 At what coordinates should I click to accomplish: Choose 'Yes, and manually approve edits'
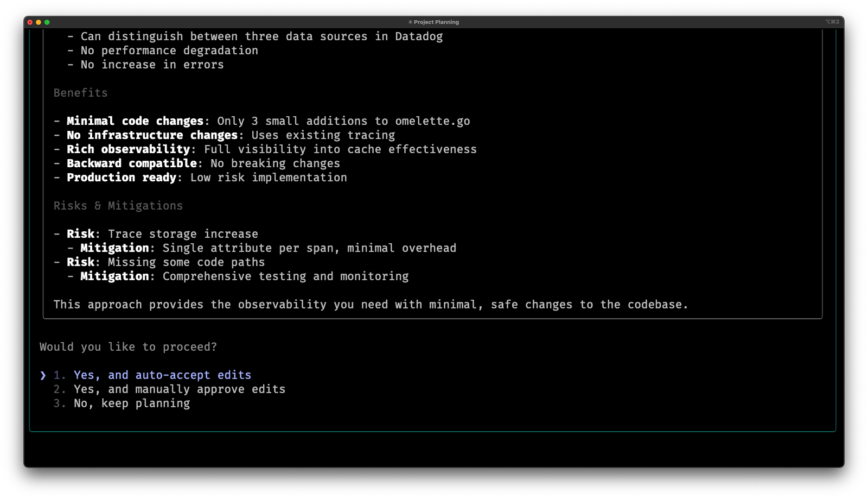(179, 389)
